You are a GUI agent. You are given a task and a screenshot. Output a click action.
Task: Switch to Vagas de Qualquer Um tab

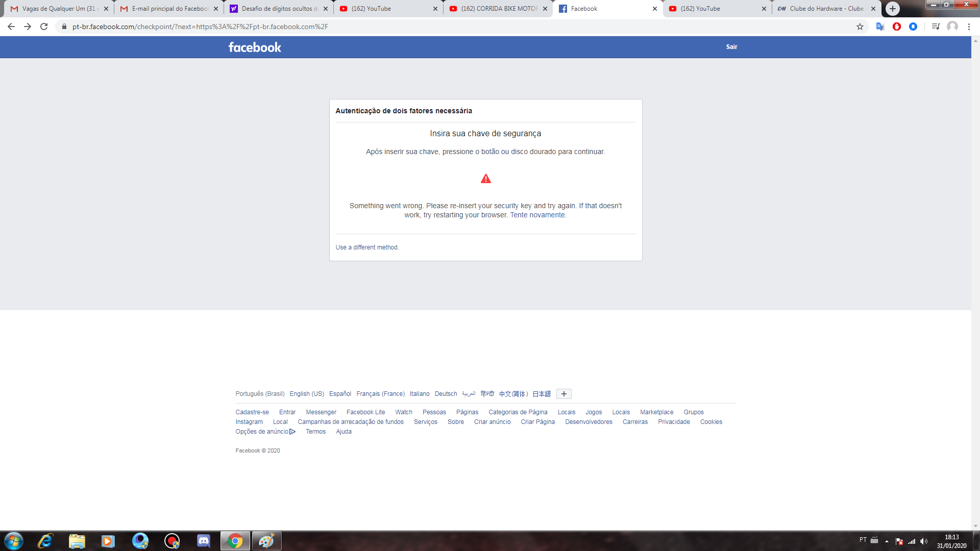coord(59,9)
